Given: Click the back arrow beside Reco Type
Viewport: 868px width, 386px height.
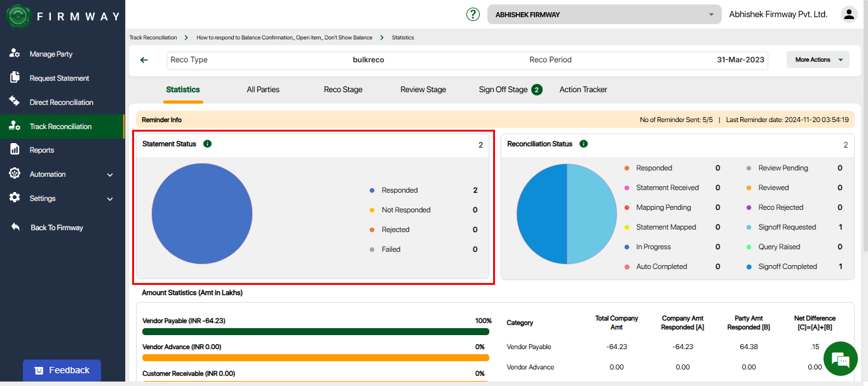Looking at the screenshot, I should [144, 60].
